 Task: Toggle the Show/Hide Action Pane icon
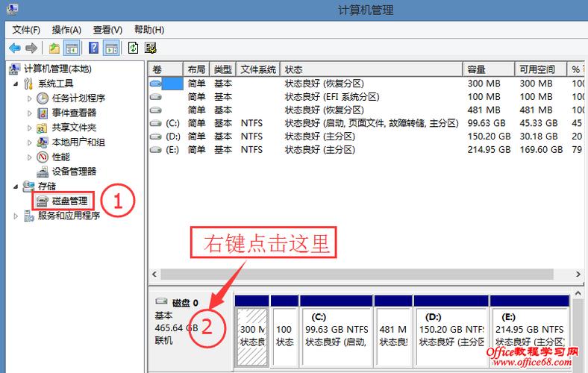click(111, 48)
